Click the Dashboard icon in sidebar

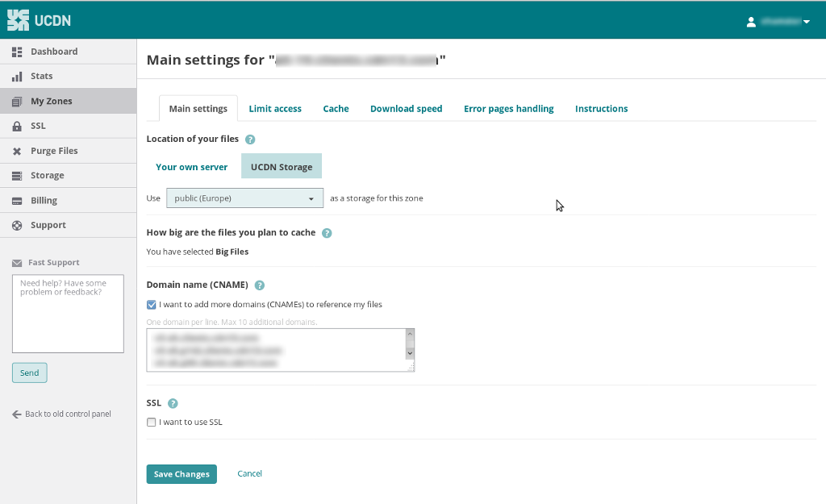pyautogui.click(x=17, y=52)
